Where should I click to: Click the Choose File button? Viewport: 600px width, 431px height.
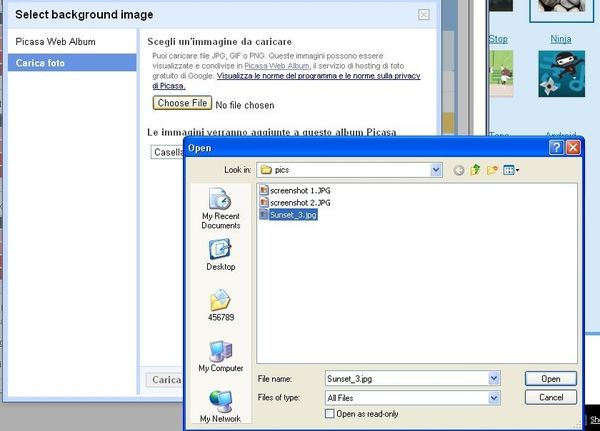point(182,103)
